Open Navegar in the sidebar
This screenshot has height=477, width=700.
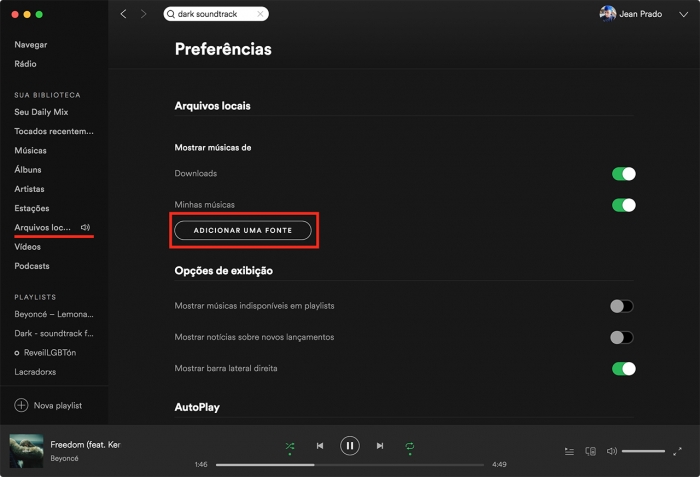[31, 45]
